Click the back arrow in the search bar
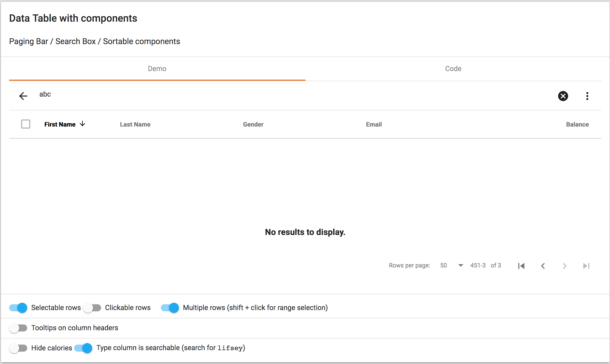This screenshot has height=364, width=610. coord(23,96)
